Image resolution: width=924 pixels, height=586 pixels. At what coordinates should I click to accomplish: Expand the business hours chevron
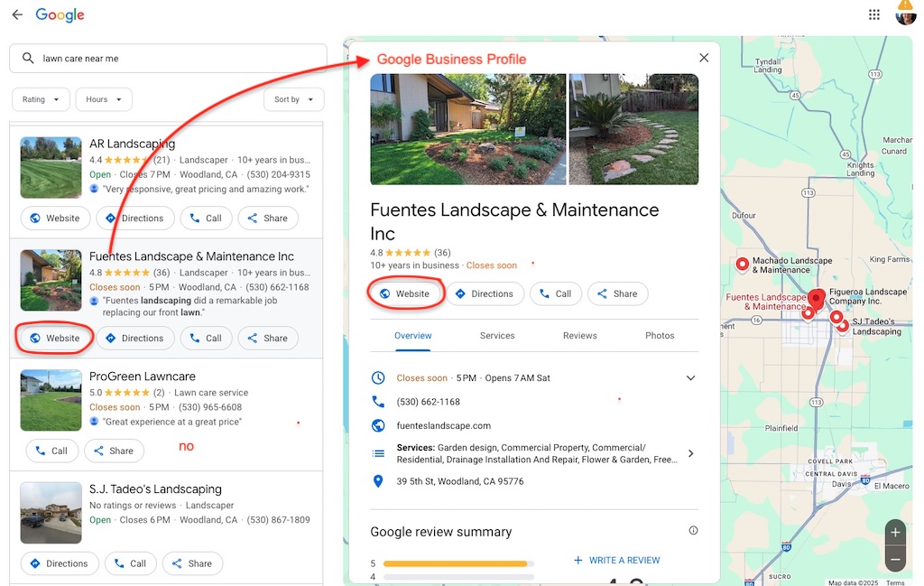click(690, 378)
